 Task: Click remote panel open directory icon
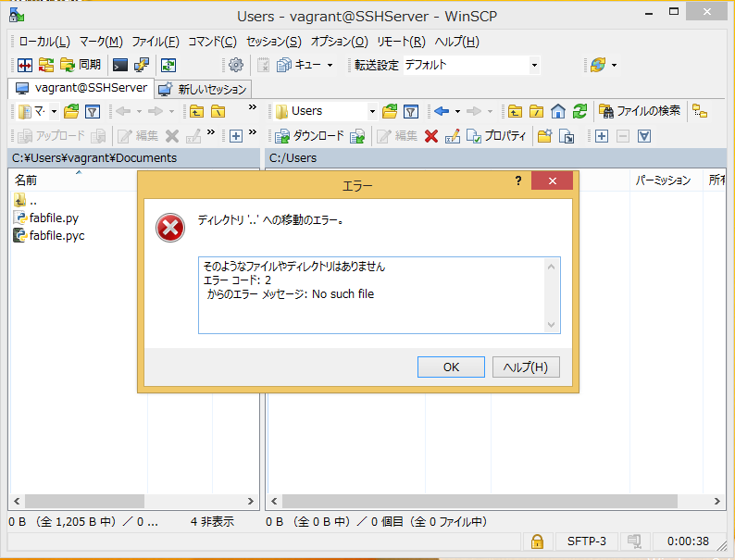[390, 111]
